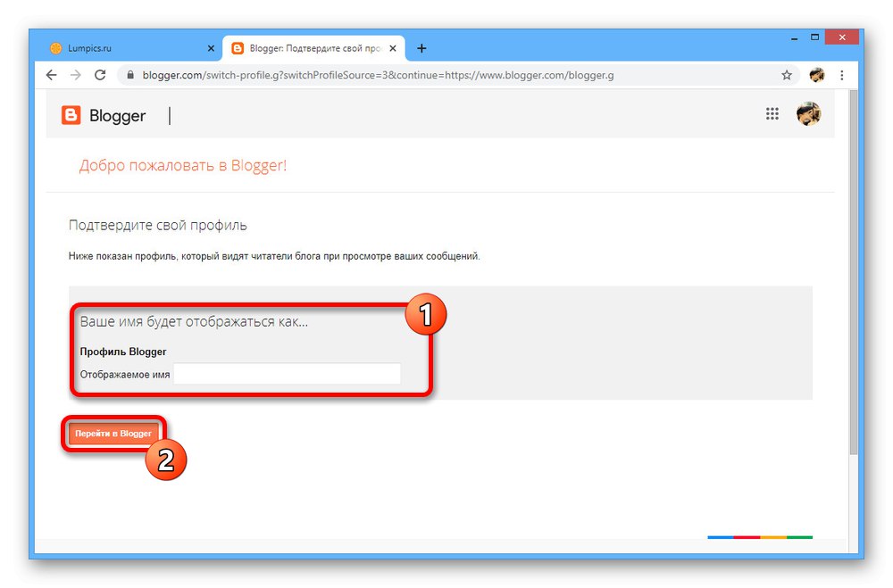Select the Blogger confirm profile tab
The width and height of the screenshot is (893, 588).
(313, 48)
